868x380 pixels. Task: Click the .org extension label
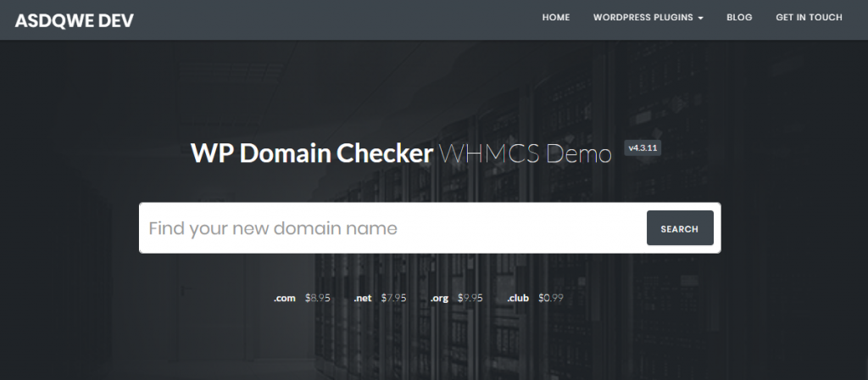439,298
